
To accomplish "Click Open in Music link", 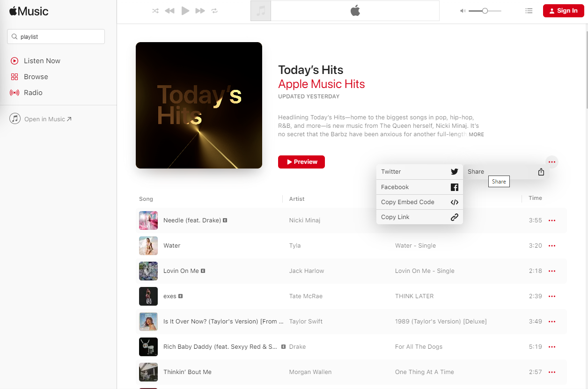I will (x=41, y=119).
